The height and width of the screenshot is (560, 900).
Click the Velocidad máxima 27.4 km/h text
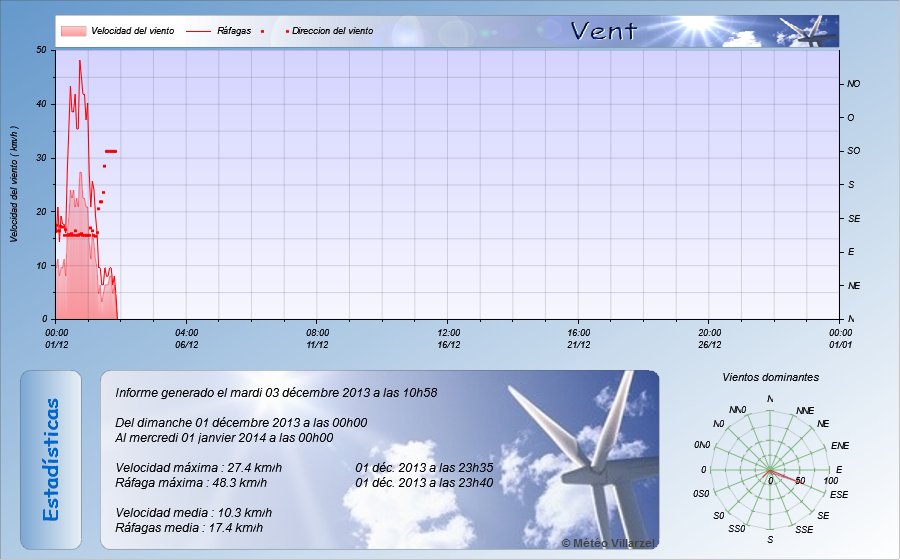[199, 467]
